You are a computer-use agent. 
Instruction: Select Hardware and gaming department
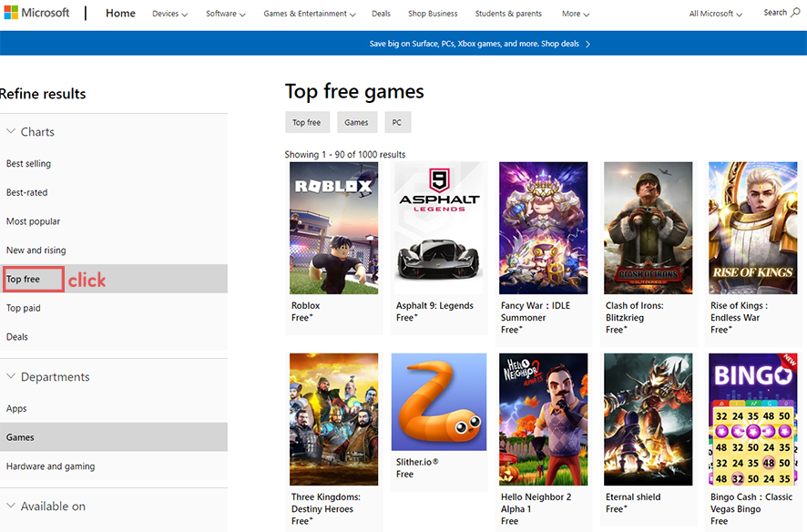pos(50,466)
